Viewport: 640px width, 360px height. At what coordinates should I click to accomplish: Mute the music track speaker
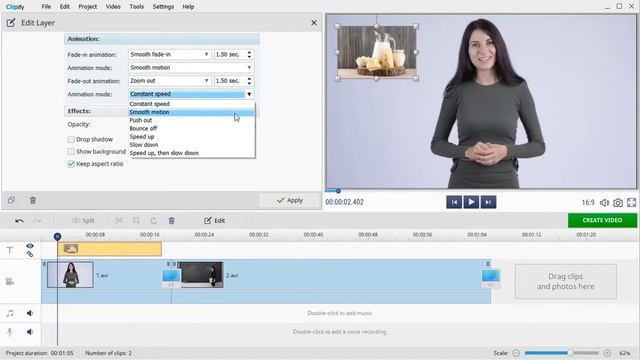(x=30, y=313)
